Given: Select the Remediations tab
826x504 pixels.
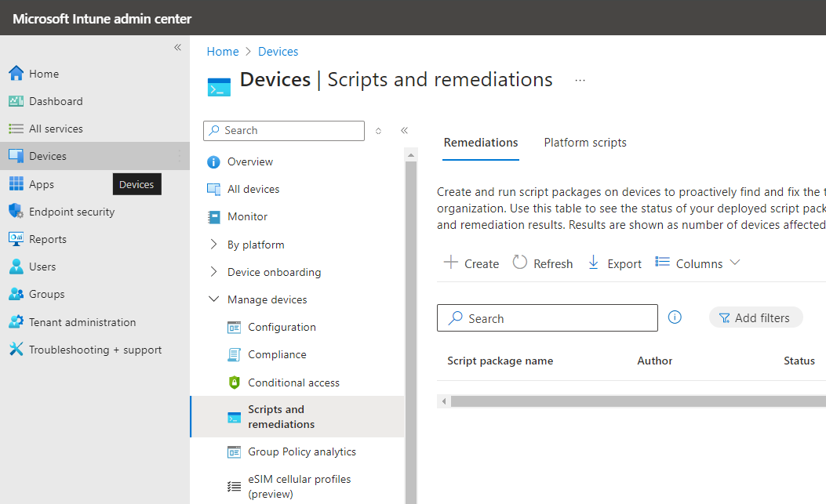Looking at the screenshot, I should pos(480,142).
